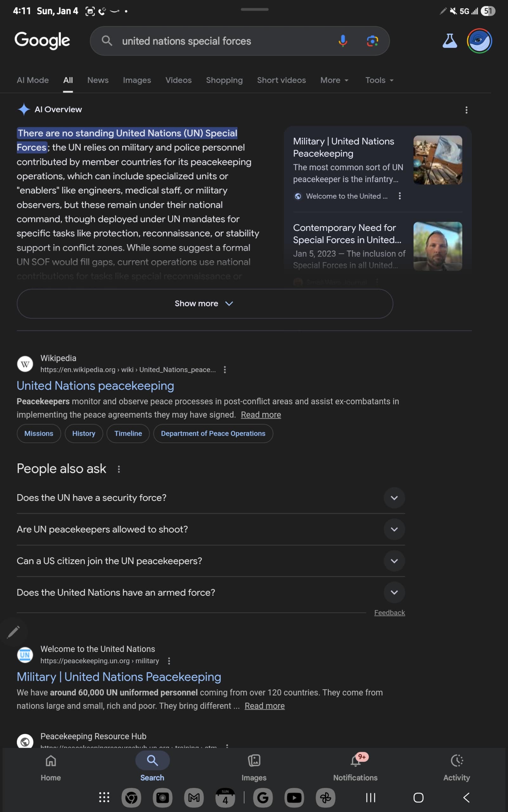
Task: Click Show more in AI Overview
Action: (204, 304)
